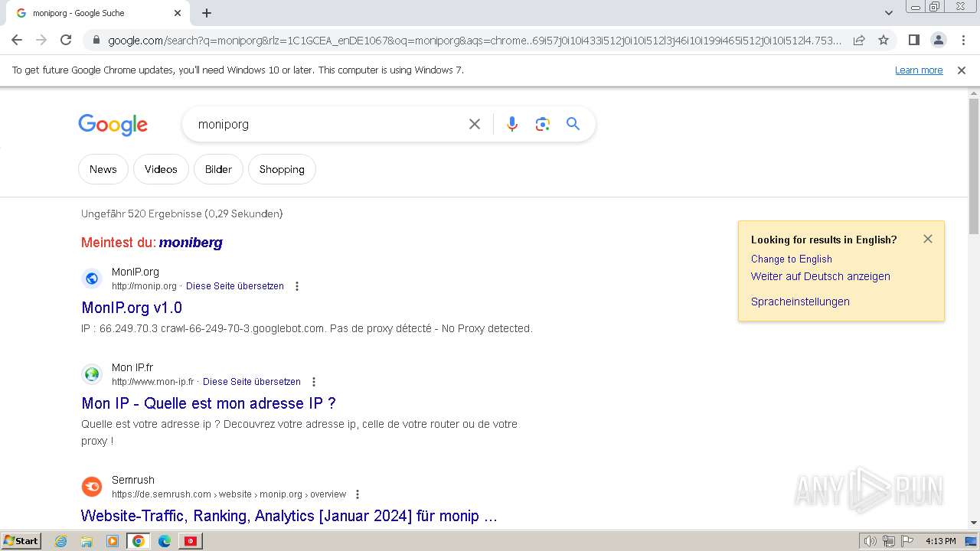Open Spracheinstellungen link
The height and width of the screenshot is (551, 980).
[800, 302]
